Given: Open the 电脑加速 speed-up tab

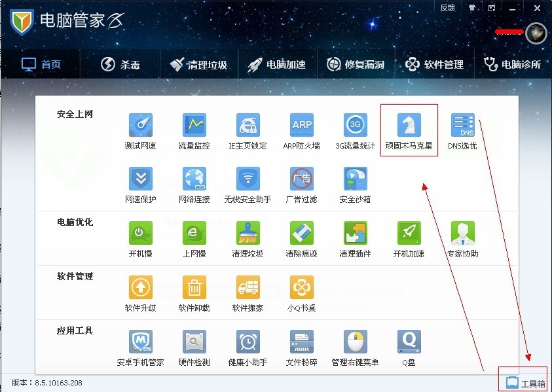Looking at the screenshot, I should pyautogui.click(x=277, y=64).
